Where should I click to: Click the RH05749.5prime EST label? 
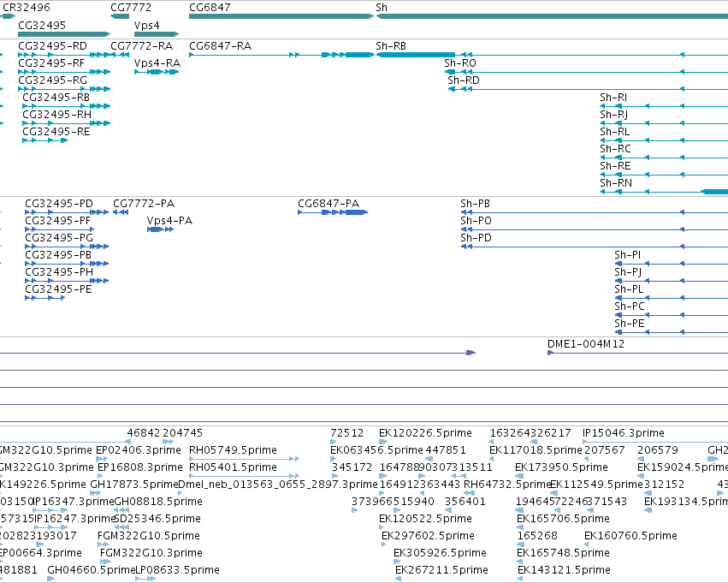233,450
